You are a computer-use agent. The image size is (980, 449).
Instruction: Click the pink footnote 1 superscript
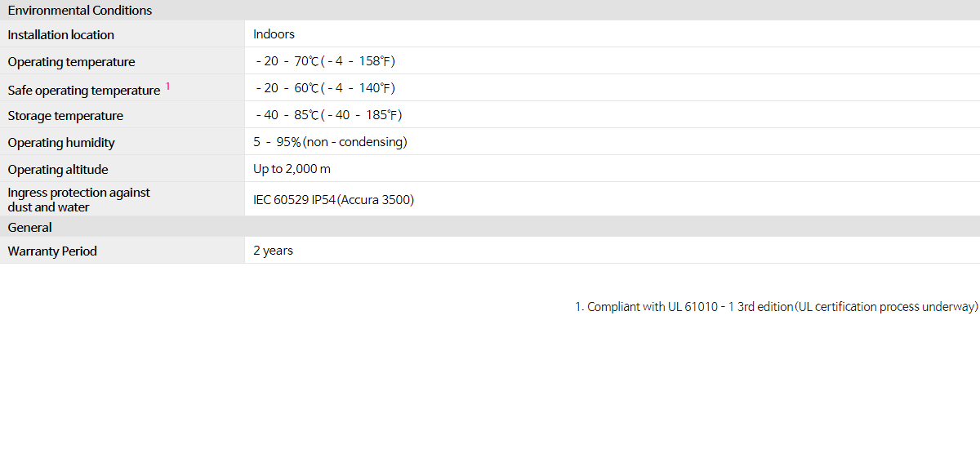[168, 86]
